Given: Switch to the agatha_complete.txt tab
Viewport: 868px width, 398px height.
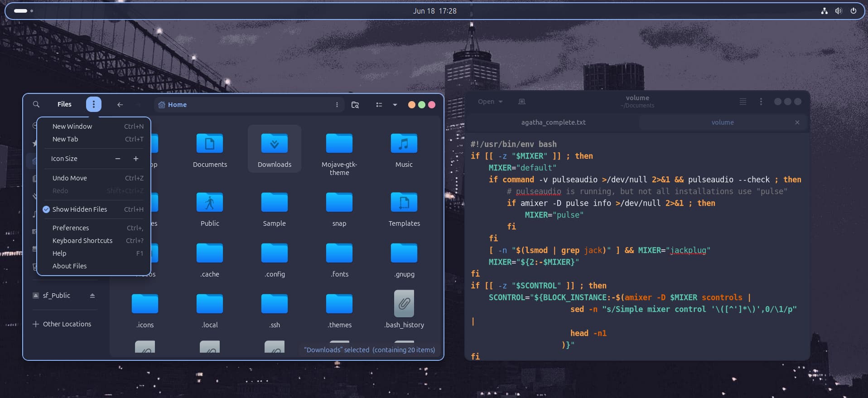Looking at the screenshot, I should [553, 122].
